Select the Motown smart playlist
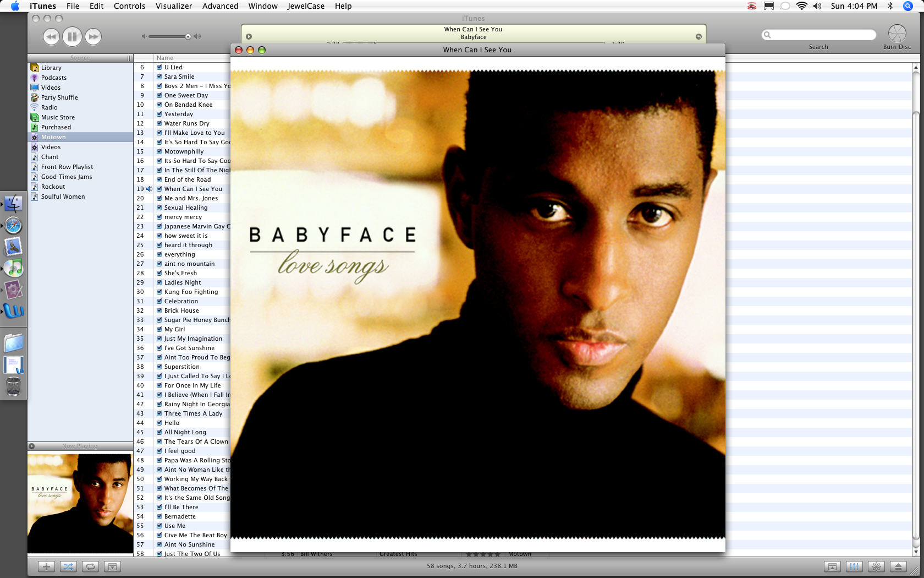The height and width of the screenshot is (578, 924). 80,137
